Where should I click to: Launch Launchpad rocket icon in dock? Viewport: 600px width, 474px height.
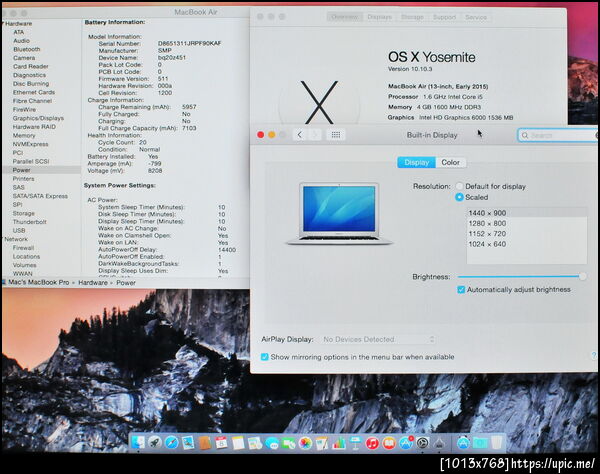click(x=155, y=443)
